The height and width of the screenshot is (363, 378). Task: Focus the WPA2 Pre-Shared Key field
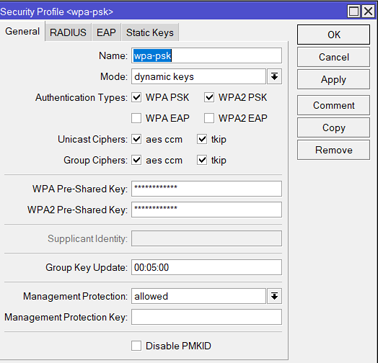tap(206, 210)
